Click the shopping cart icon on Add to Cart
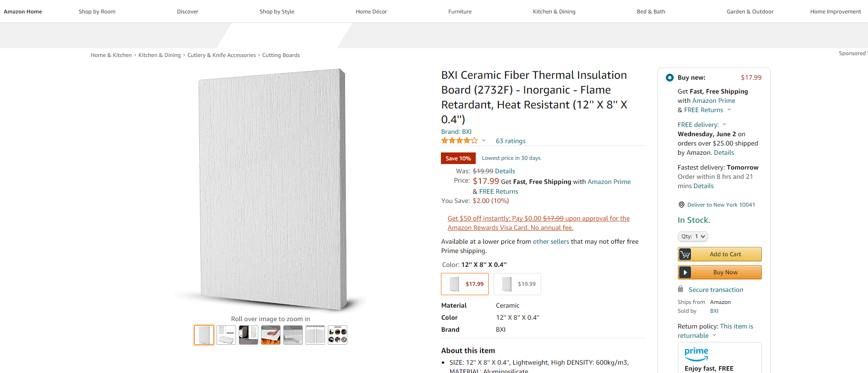 tap(685, 254)
